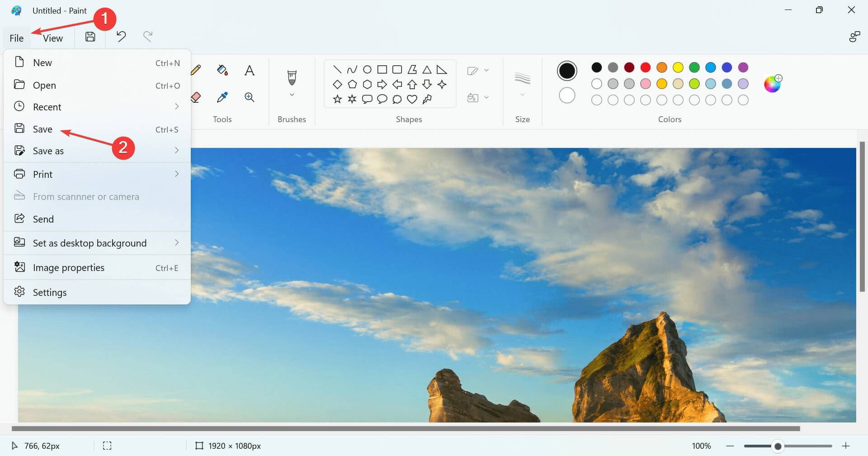Choose the purple palette swatch
The height and width of the screenshot is (456, 868).
[743, 67]
